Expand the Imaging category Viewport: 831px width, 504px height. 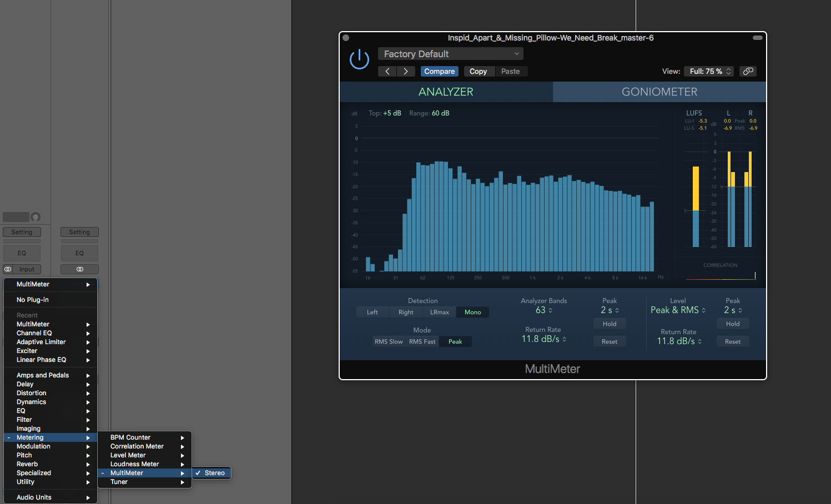click(51, 429)
